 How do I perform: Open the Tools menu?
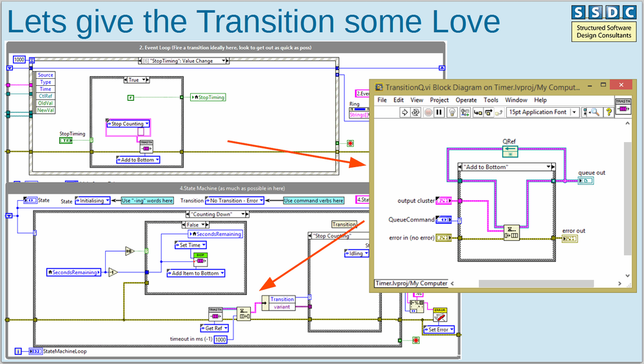(x=491, y=100)
